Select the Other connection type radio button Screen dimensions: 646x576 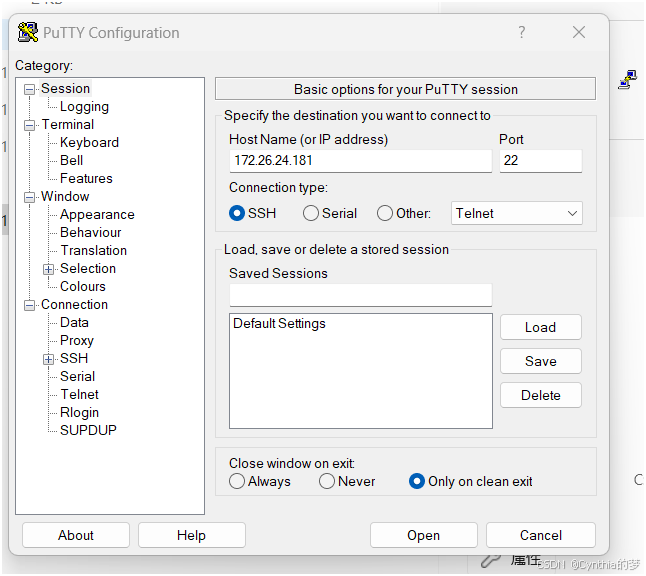coord(384,213)
